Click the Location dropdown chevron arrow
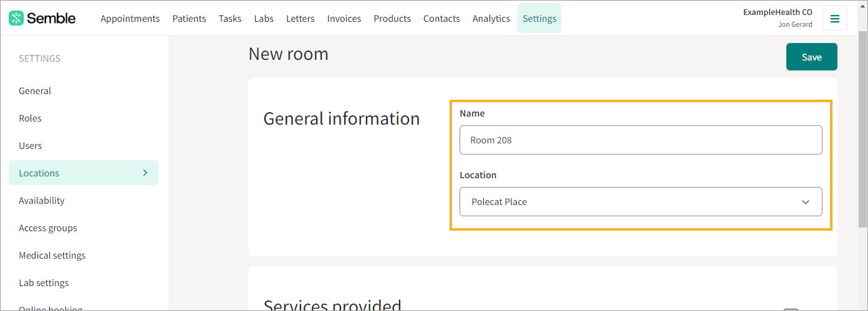 [x=805, y=202]
